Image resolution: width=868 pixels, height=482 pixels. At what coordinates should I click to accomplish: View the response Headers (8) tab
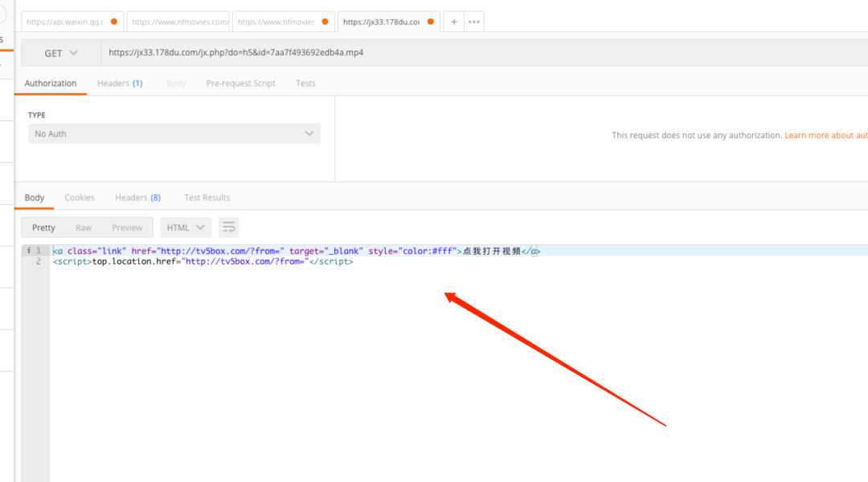coord(137,198)
